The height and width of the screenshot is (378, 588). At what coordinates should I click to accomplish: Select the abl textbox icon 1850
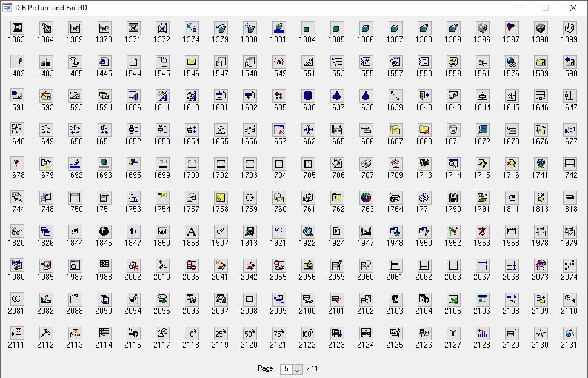point(162,231)
